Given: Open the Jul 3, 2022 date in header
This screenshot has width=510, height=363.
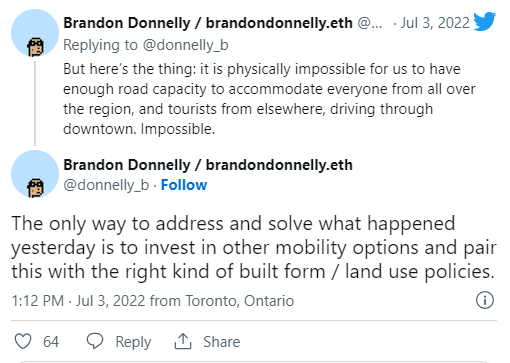Looking at the screenshot, I should coord(435,23).
